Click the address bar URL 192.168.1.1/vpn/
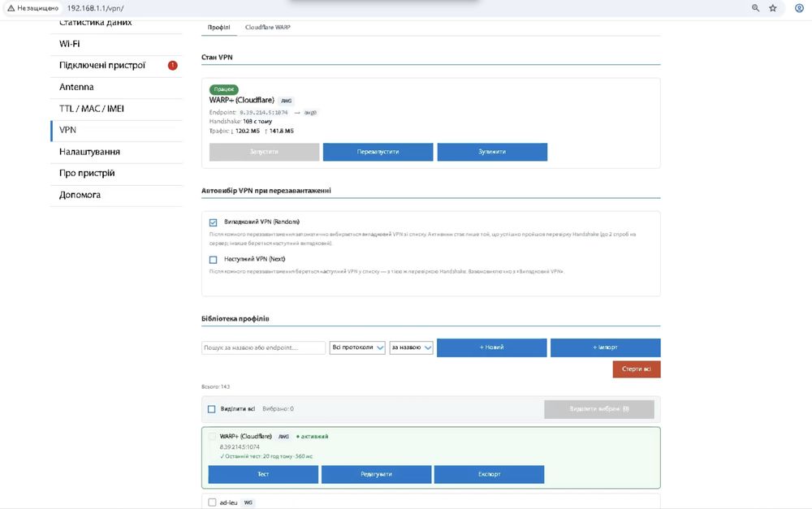The width and height of the screenshot is (812, 509). click(x=95, y=8)
